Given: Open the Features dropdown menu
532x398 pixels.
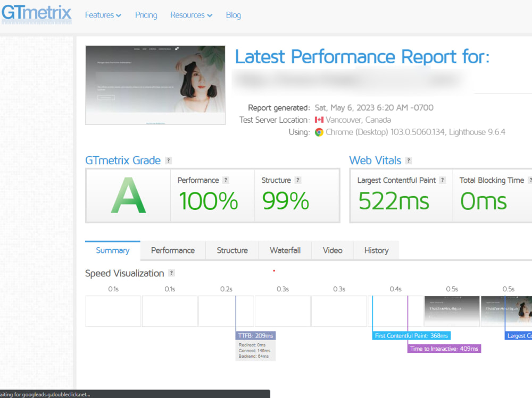Looking at the screenshot, I should pyautogui.click(x=103, y=15).
